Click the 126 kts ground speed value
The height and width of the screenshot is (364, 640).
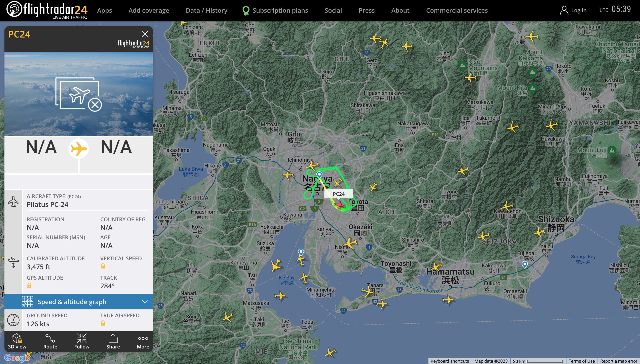[x=38, y=324]
